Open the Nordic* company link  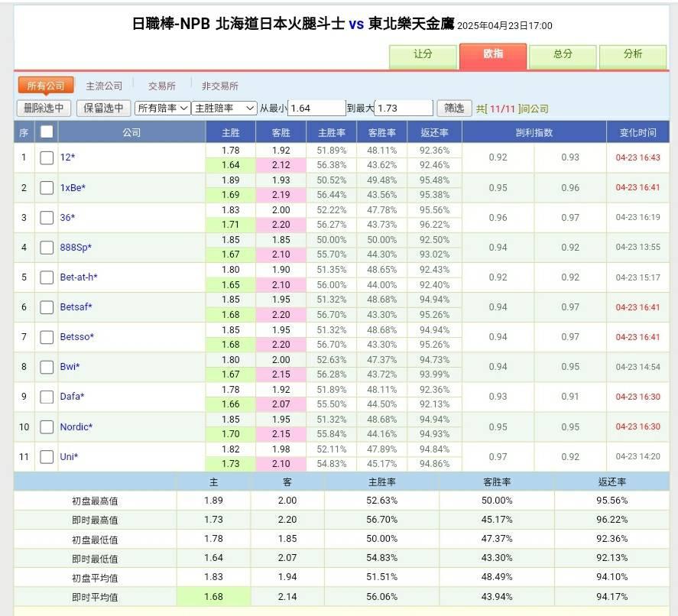point(76,426)
